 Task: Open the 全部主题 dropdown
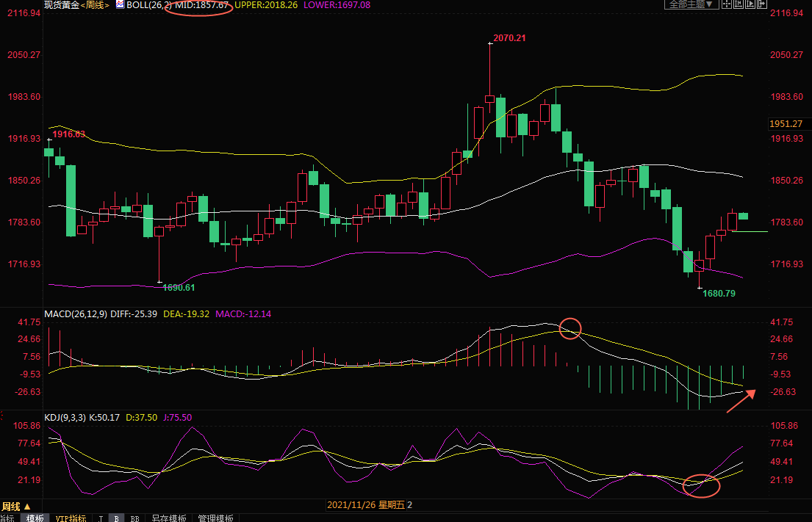[691, 4]
